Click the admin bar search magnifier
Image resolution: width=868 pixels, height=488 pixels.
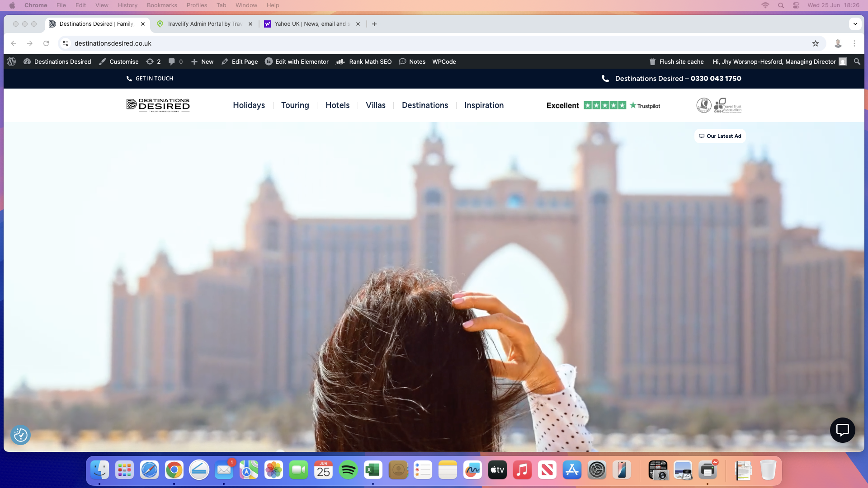point(857,62)
